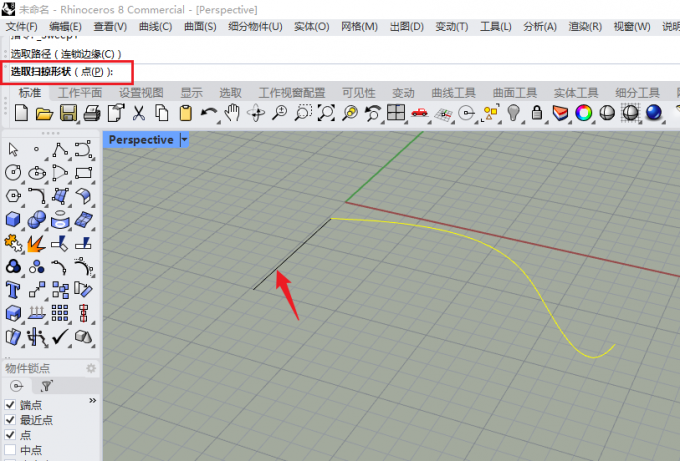Image resolution: width=680 pixels, height=461 pixels.
Task: Select the selection filter funnel tab
Action: [x=46, y=386]
